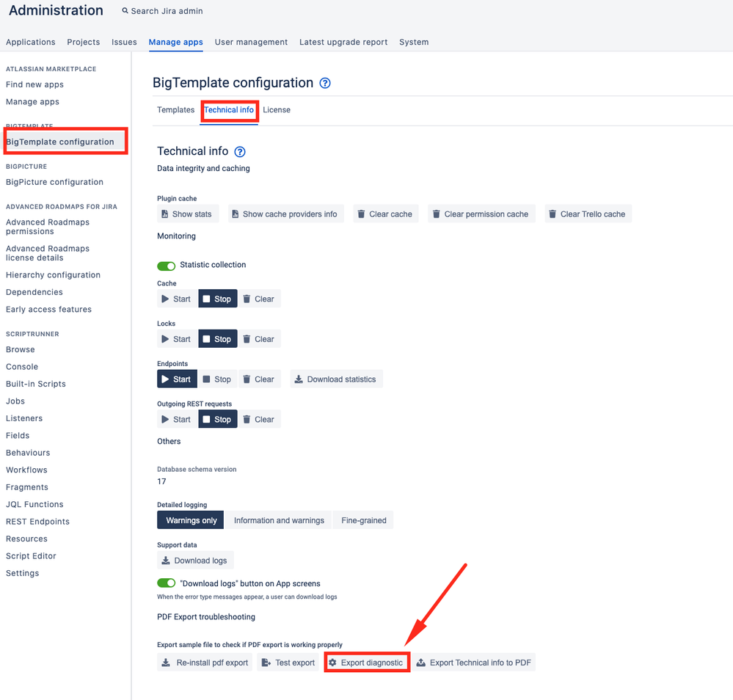
Task: Toggle Statistic collection switch
Action: [166, 266]
